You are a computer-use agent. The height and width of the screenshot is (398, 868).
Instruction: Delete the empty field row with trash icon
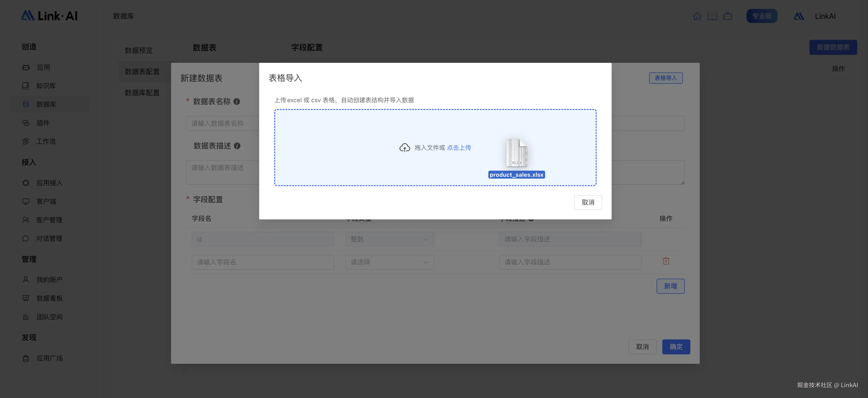(x=666, y=261)
